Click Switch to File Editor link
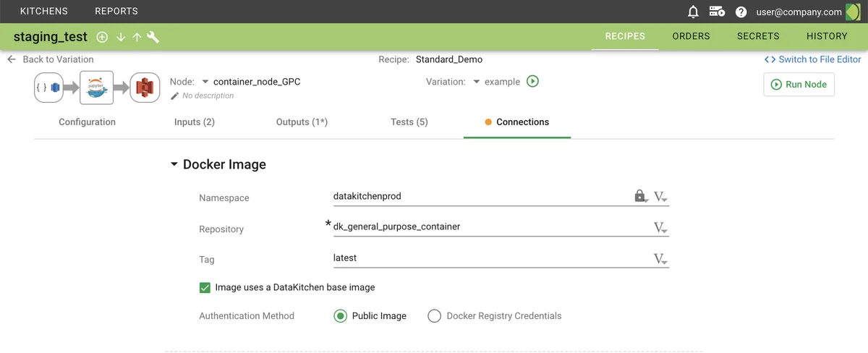Image resolution: width=868 pixels, height=353 pixels. click(820, 59)
